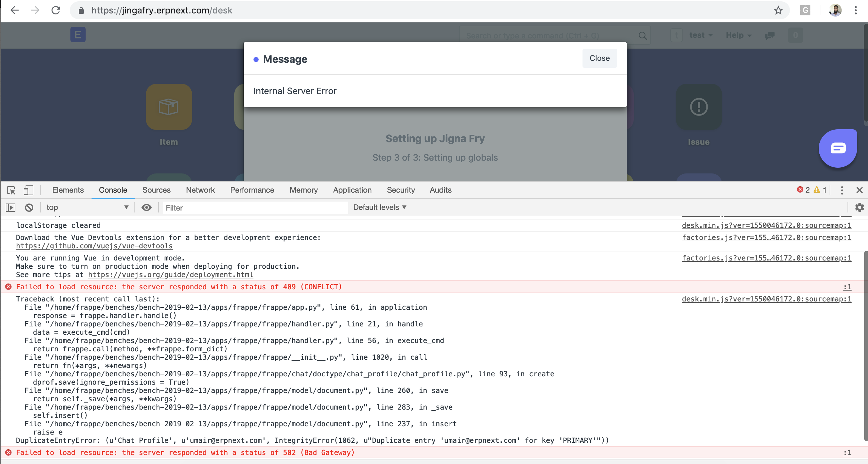Open factories.js source for Vue Devtools message
This screenshot has width=868, height=464.
767,237
